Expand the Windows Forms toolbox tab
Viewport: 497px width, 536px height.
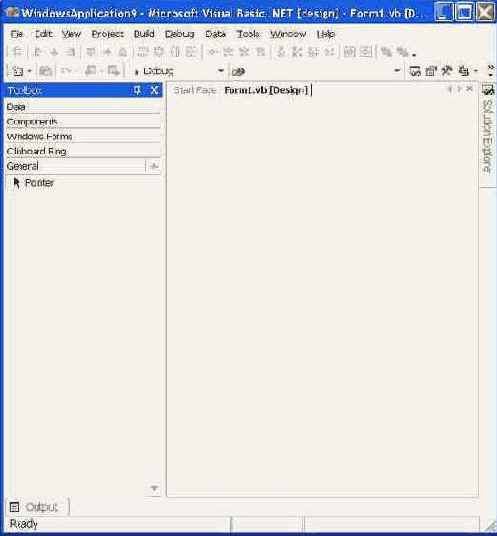point(83,137)
